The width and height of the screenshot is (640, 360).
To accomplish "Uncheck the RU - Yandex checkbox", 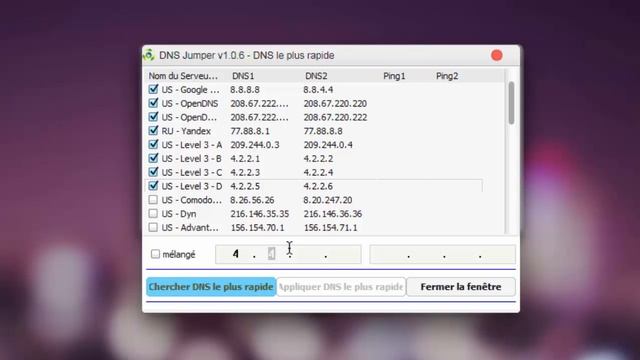I will pos(153,131).
